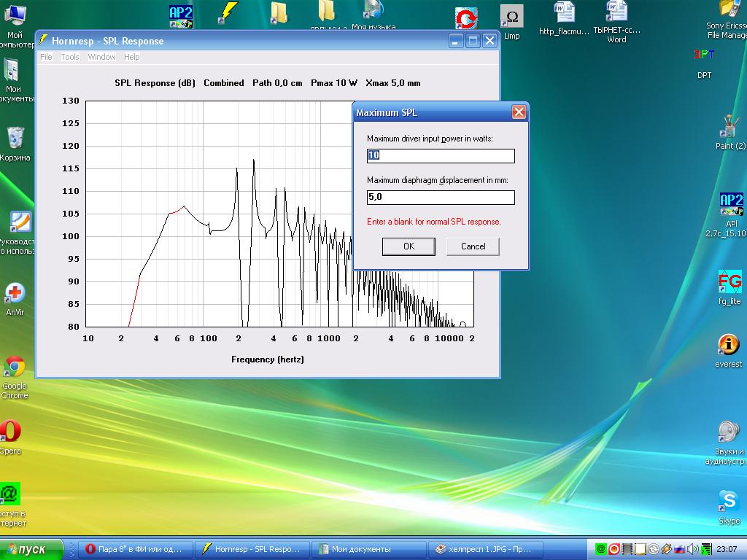The image size is (747, 560).
Task: Open the http_flacmu document icon
Action: [x=564, y=18]
